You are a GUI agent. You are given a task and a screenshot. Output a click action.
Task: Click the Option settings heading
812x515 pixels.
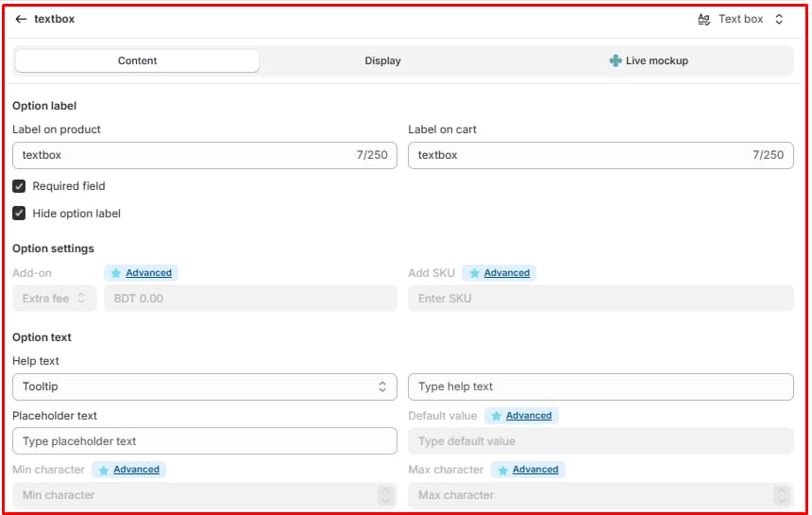pyautogui.click(x=53, y=249)
